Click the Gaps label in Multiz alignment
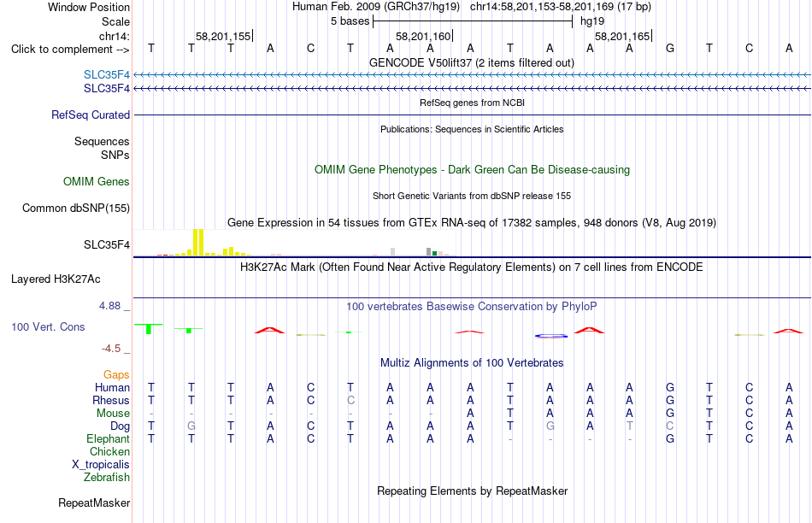Image resolution: width=812 pixels, height=523 pixels. pos(116,374)
